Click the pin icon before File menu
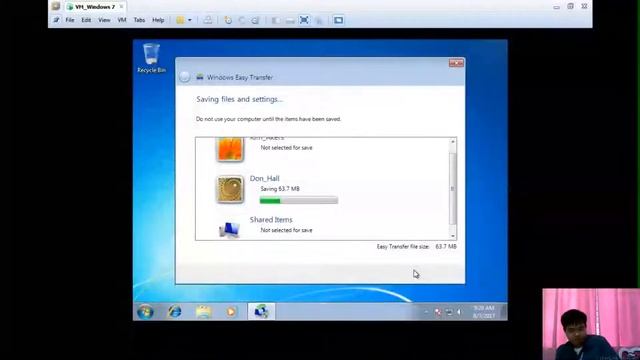This screenshot has height=360, width=640. point(56,20)
